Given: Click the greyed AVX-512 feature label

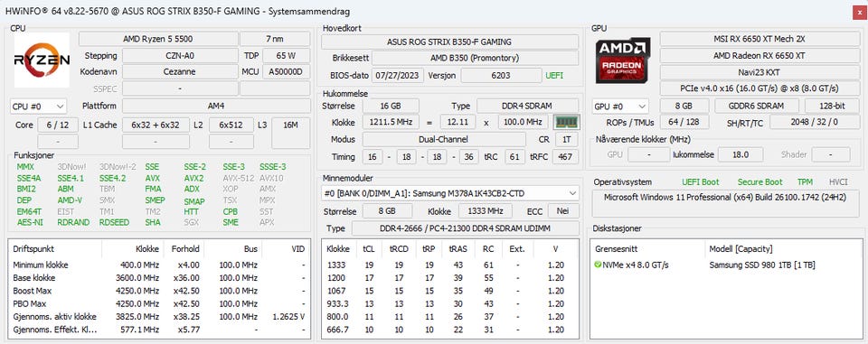Looking at the screenshot, I should [238, 178].
